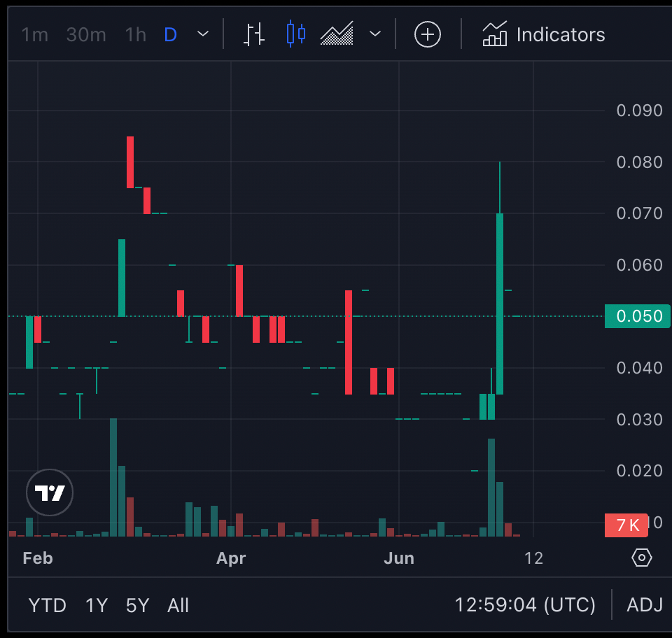This screenshot has width=672, height=638.
Task: Expand the time interval dropdown chevron
Action: click(203, 34)
